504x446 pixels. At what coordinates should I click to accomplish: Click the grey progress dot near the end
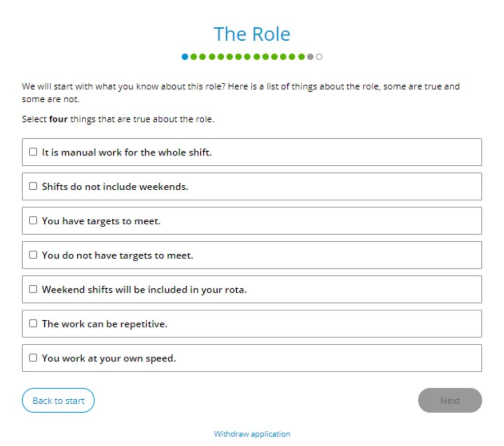pos(310,57)
